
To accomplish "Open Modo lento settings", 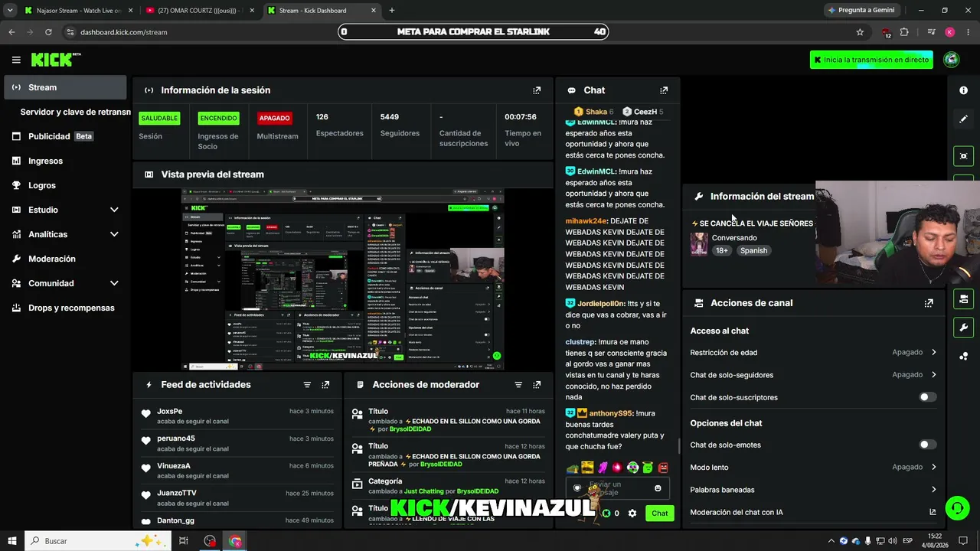I will [x=813, y=467].
